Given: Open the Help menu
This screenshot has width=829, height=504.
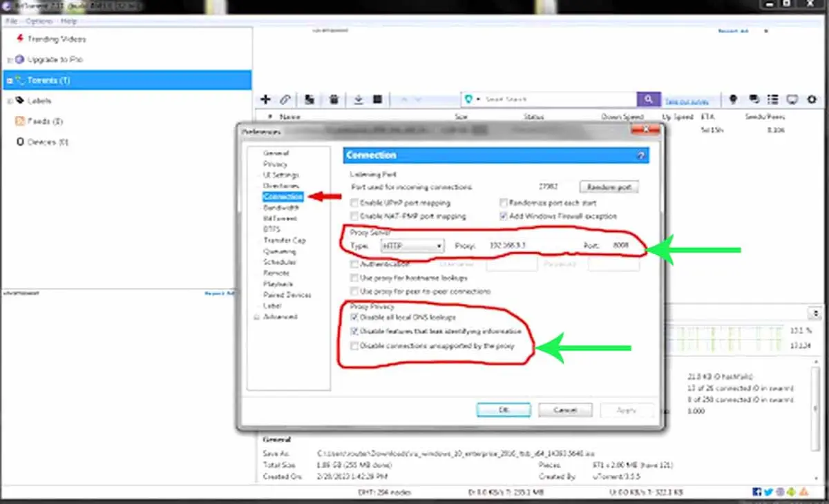Looking at the screenshot, I should coord(68,21).
